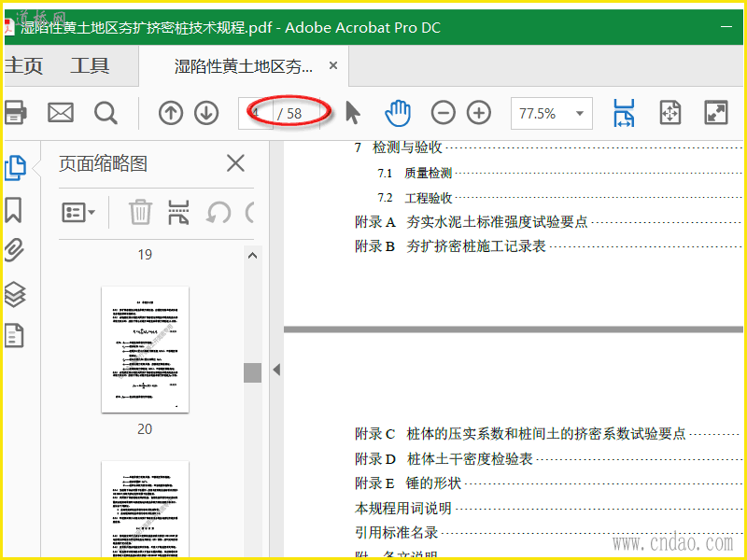Image resolution: width=747 pixels, height=560 pixels.
Task: Close the open document tab
Action: click(x=333, y=65)
